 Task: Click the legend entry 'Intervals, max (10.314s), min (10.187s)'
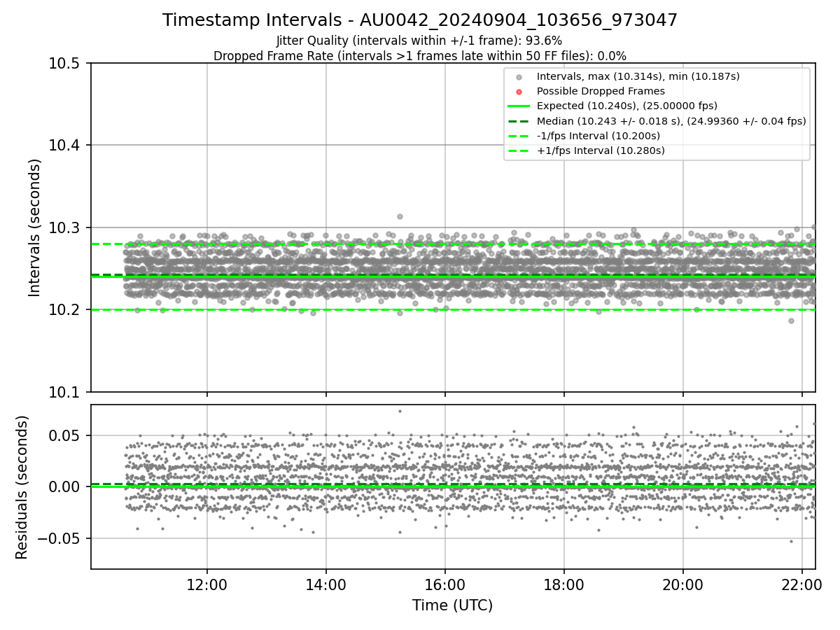tap(638, 76)
